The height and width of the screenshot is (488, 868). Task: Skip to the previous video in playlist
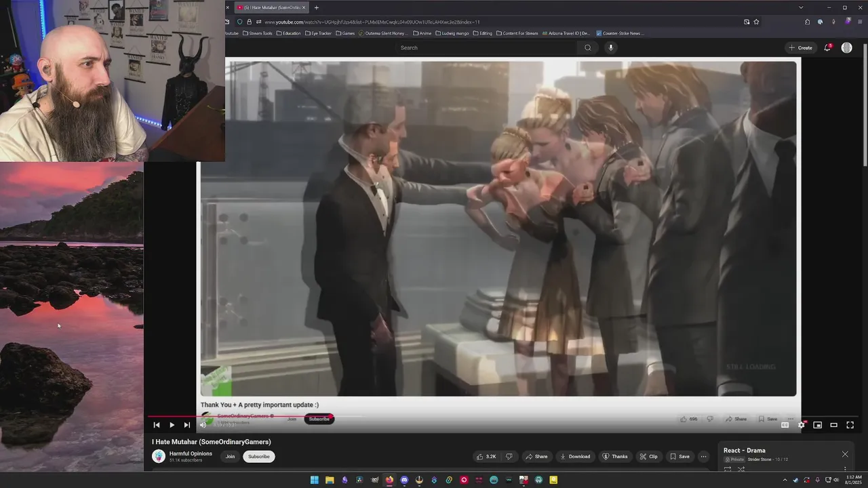pyautogui.click(x=157, y=425)
